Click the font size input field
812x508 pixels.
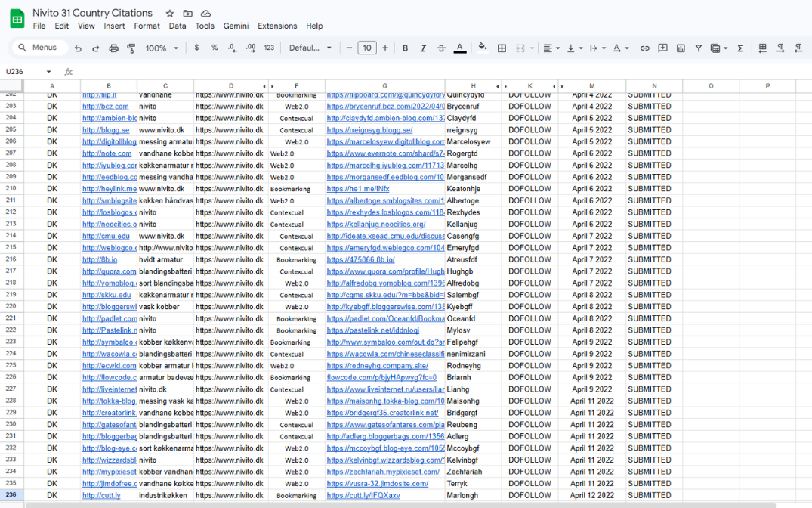[x=367, y=48]
